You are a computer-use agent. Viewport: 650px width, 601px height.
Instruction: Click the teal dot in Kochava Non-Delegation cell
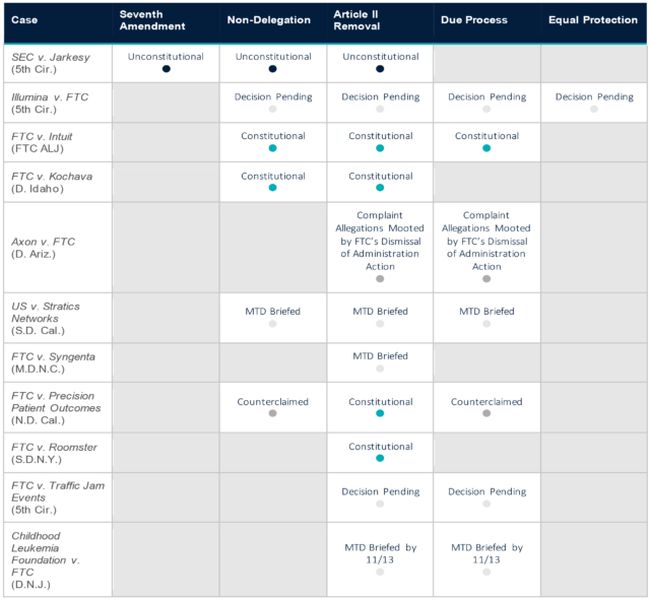272,187
